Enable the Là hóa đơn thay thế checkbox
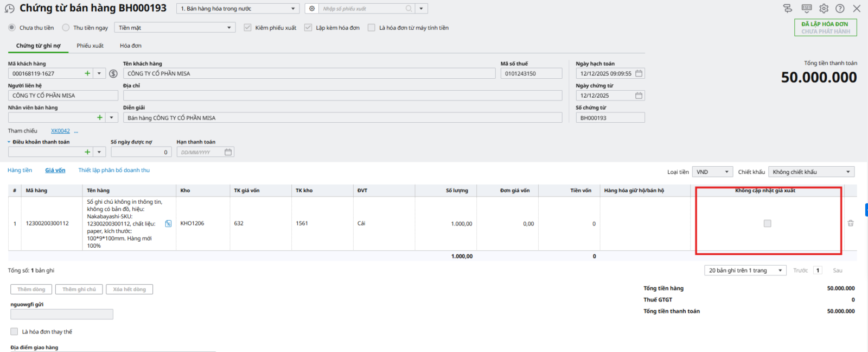 (14, 331)
